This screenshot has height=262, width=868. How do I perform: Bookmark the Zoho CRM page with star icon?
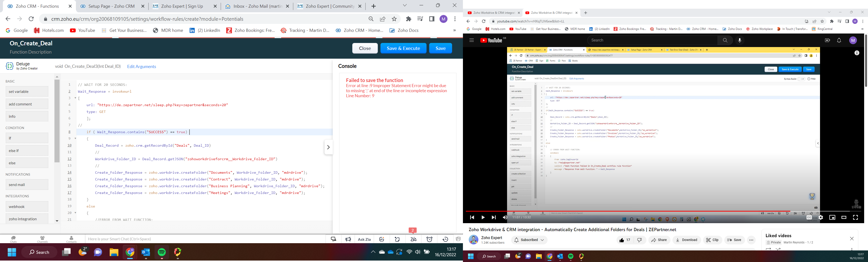(x=394, y=19)
